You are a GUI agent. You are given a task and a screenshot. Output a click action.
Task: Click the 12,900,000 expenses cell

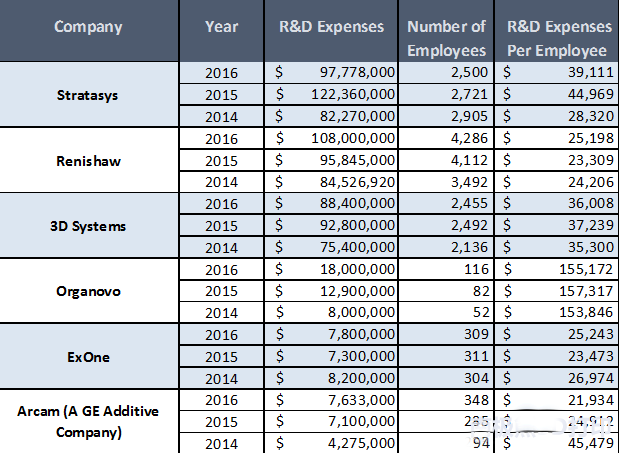point(331,291)
